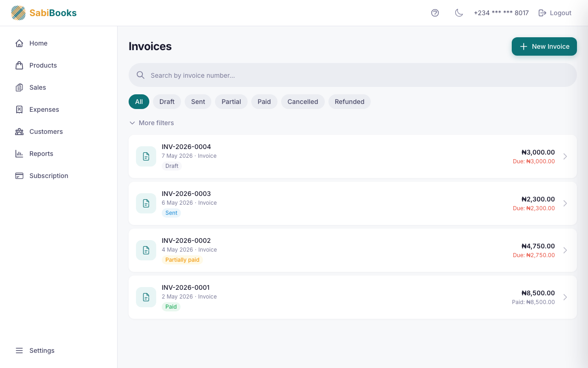This screenshot has width=588, height=368.
Task: Filter invoices by Partial
Action: (x=231, y=102)
